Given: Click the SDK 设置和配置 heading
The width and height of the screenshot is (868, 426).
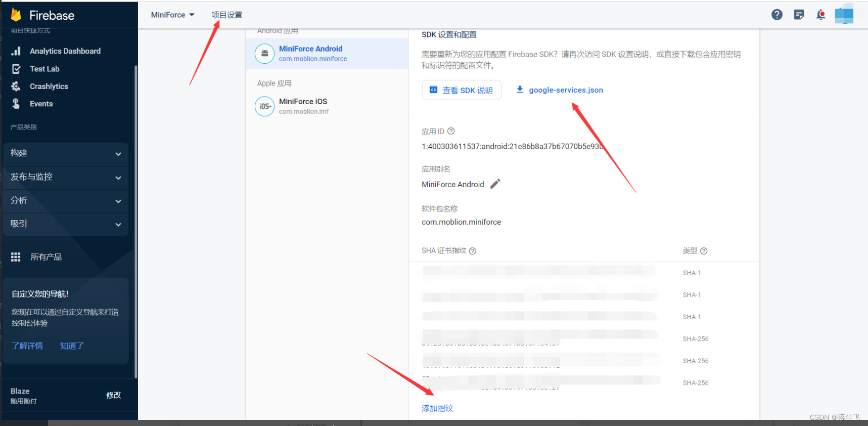Looking at the screenshot, I should (x=449, y=35).
